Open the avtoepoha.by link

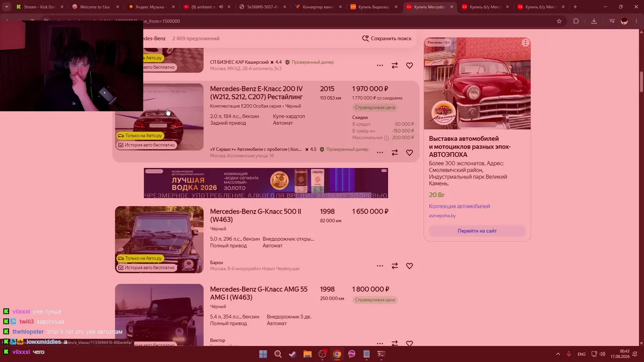(x=442, y=216)
